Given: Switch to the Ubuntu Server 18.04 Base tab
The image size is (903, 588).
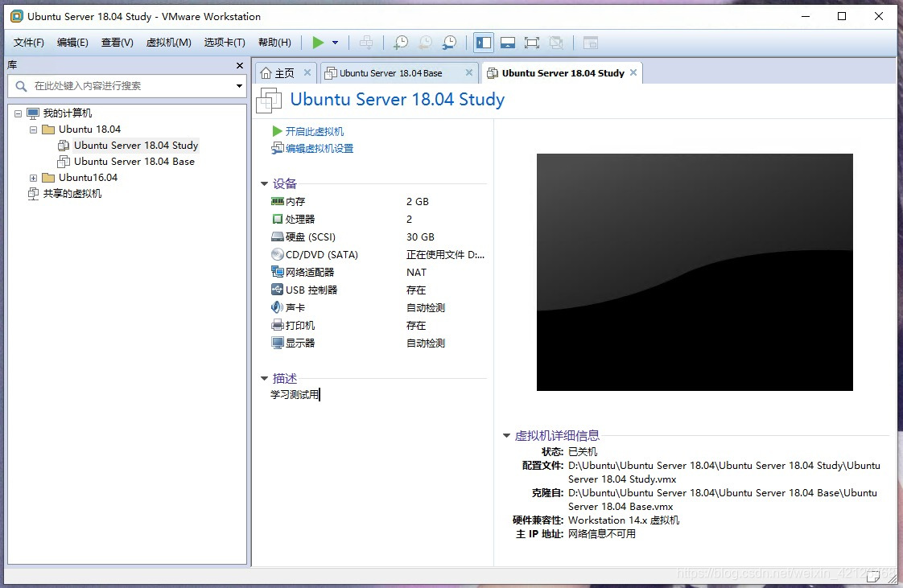Looking at the screenshot, I should coord(391,73).
